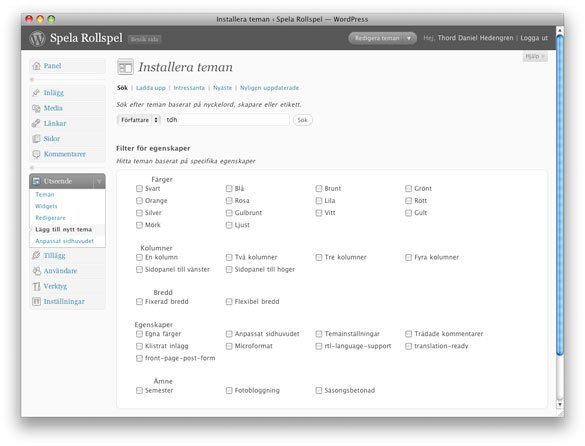Click the Utseende appearance icon
The width and height of the screenshot is (585, 446).
pos(36,181)
